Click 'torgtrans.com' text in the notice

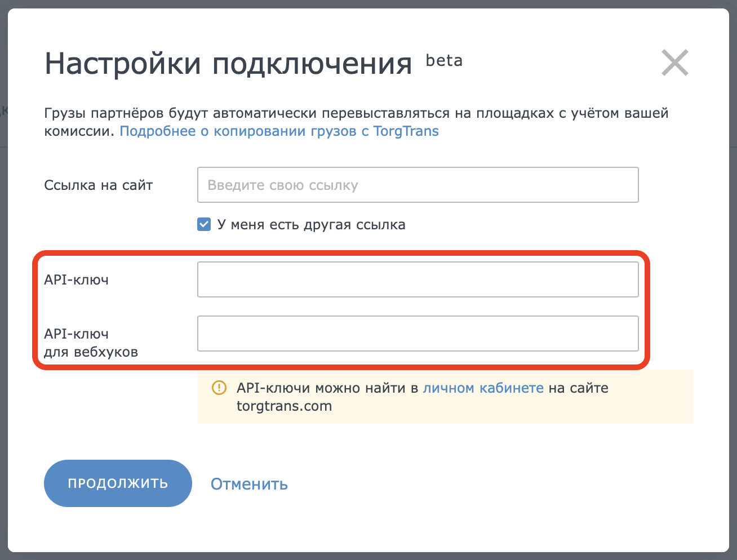(284, 406)
